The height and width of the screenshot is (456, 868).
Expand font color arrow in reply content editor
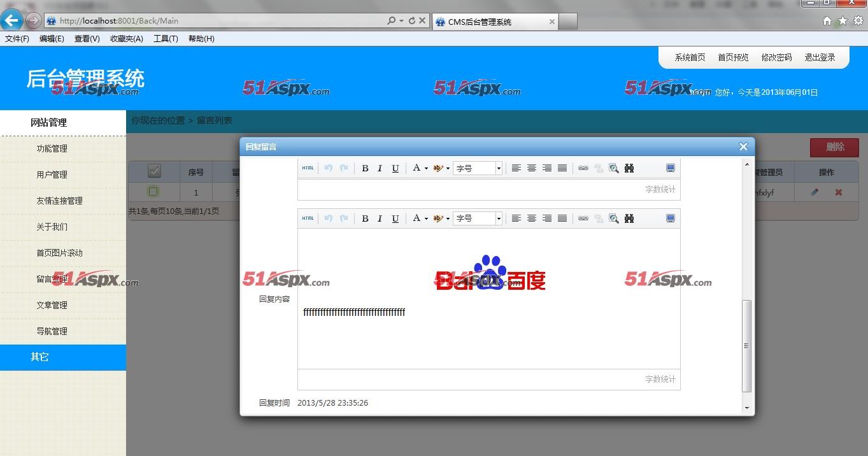tap(426, 218)
